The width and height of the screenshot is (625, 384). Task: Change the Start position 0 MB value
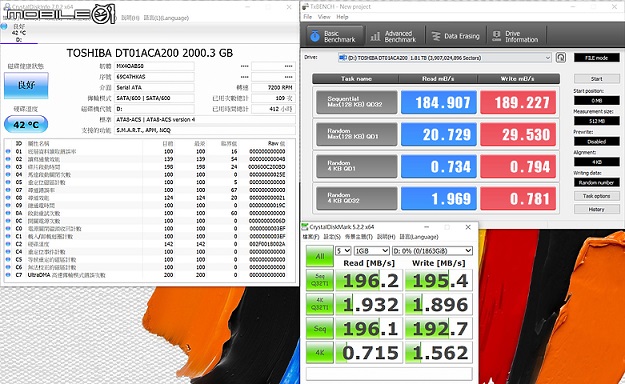point(596,100)
